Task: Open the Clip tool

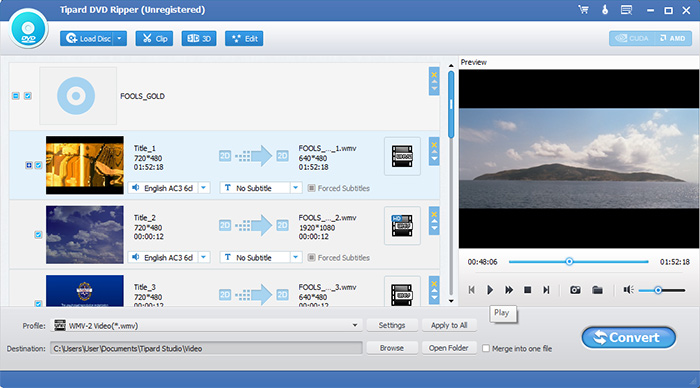Action: pos(154,39)
